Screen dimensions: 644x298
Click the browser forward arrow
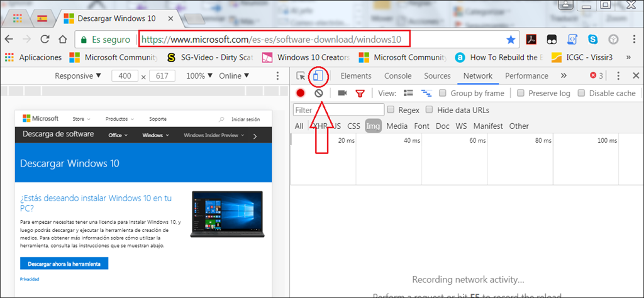(26, 40)
